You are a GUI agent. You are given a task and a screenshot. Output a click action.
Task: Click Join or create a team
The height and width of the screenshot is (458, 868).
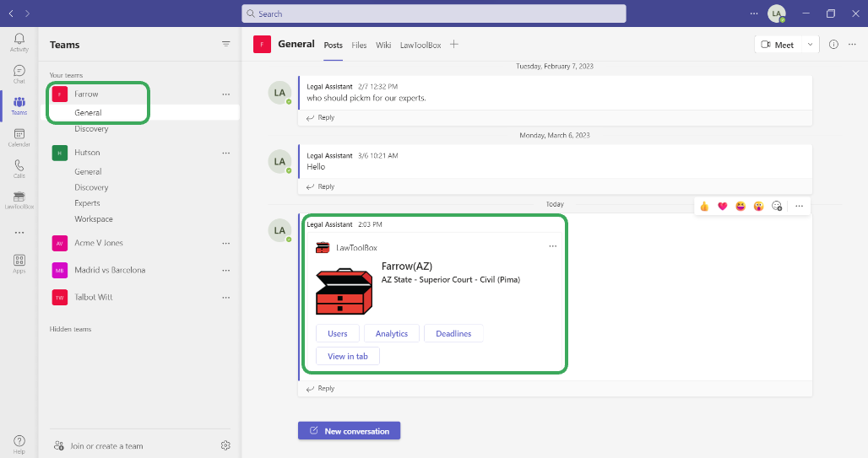pyautogui.click(x=99, y=446)
